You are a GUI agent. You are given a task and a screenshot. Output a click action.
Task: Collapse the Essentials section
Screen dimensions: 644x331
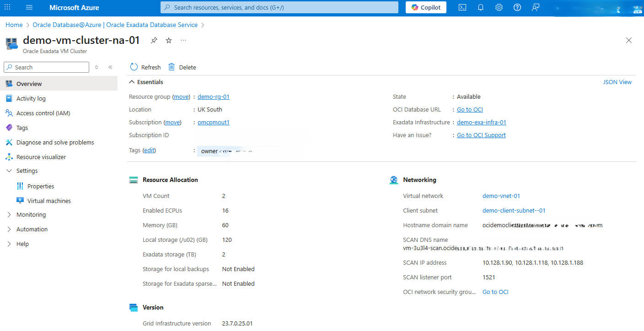[x=132, y=82]
